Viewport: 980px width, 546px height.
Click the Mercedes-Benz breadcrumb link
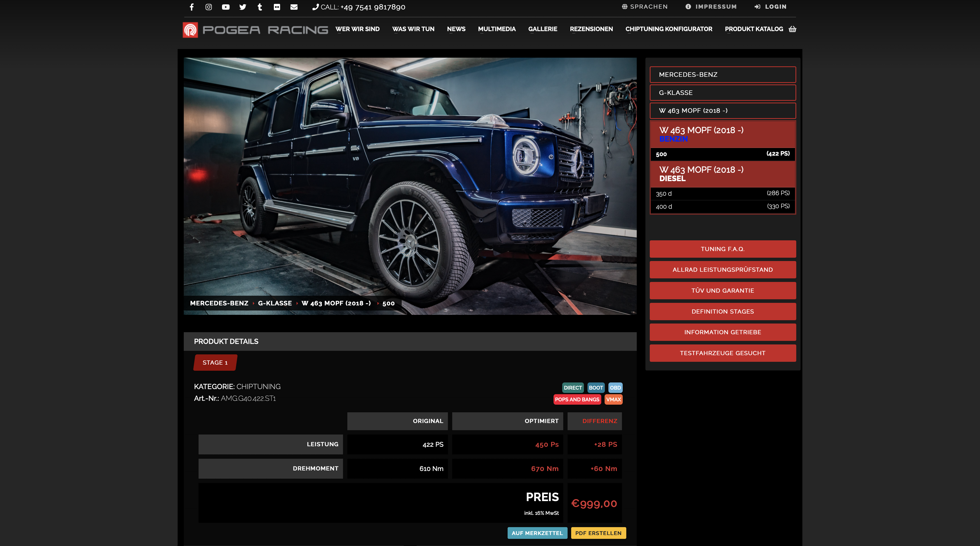pos(219,303)
